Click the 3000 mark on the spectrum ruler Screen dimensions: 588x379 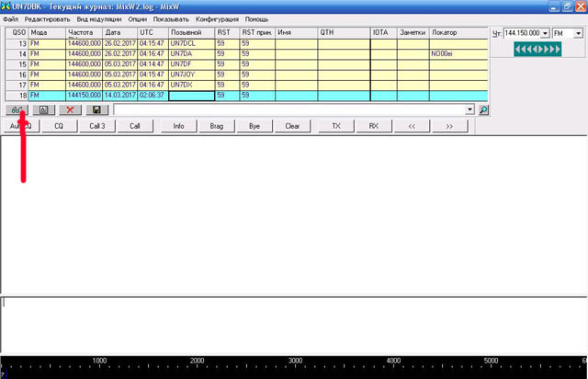click(295, 361)
